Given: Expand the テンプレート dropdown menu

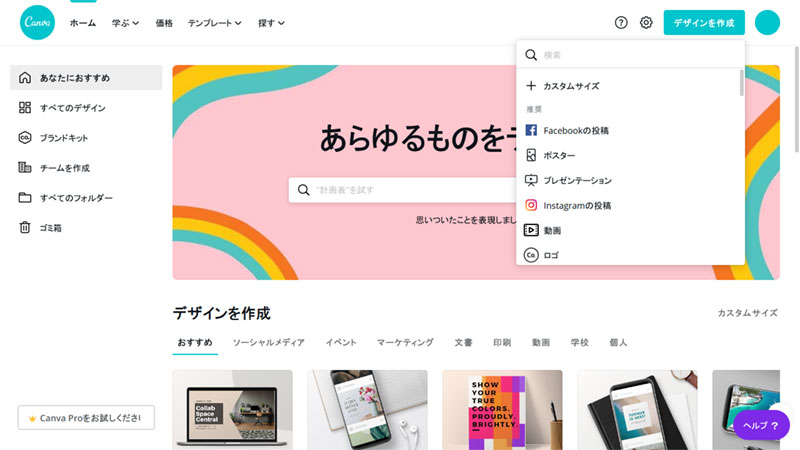Looking at the screenshot, I should pos(215,23).
